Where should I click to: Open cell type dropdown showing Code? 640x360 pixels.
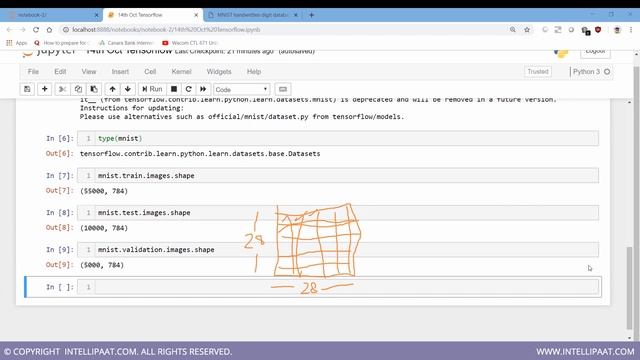(x=242, y=89)
